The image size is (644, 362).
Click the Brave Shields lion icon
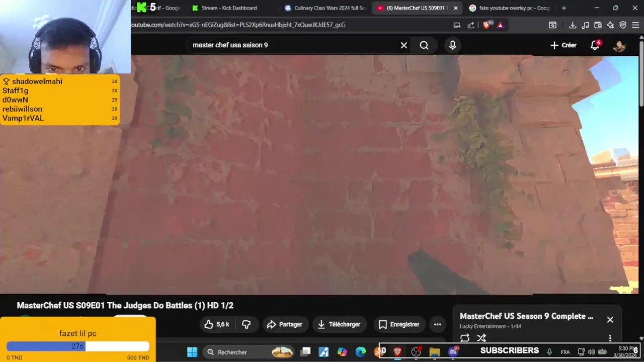tap(487, 25)
